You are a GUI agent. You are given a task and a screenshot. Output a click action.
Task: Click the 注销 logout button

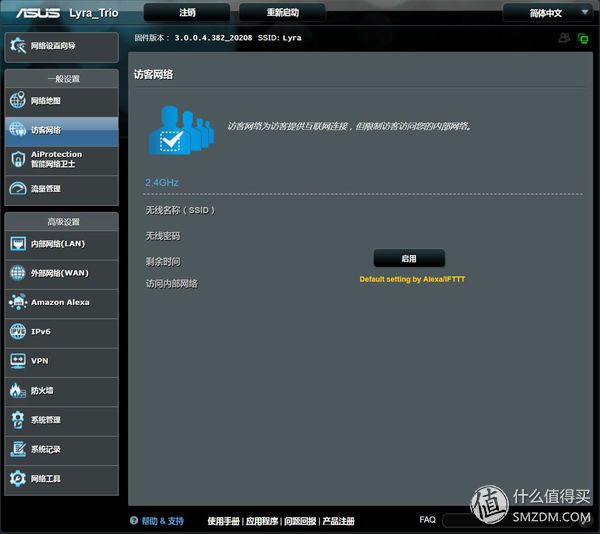click(x=187, y=13)
